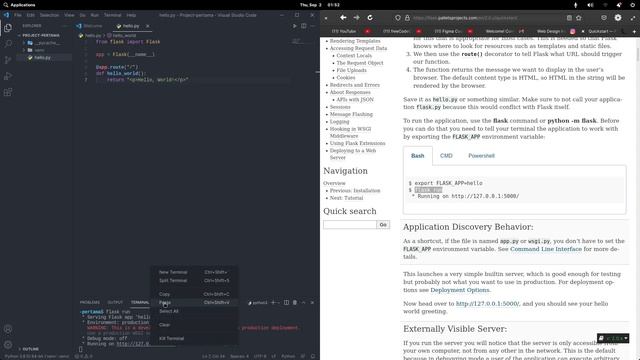Choose New Terminal from the context menu
The image size is (640, 360).
[194, 272]
